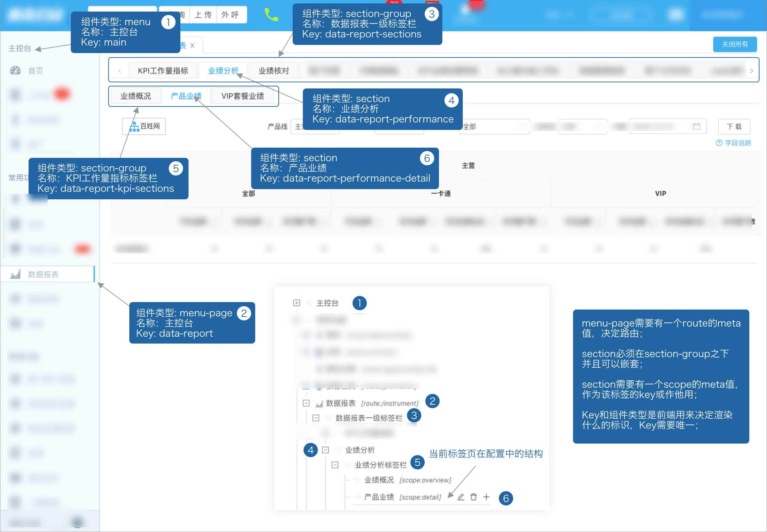Collapse the 数据报表 tree node
Viewport: 767px width, 532px height.
306,403
